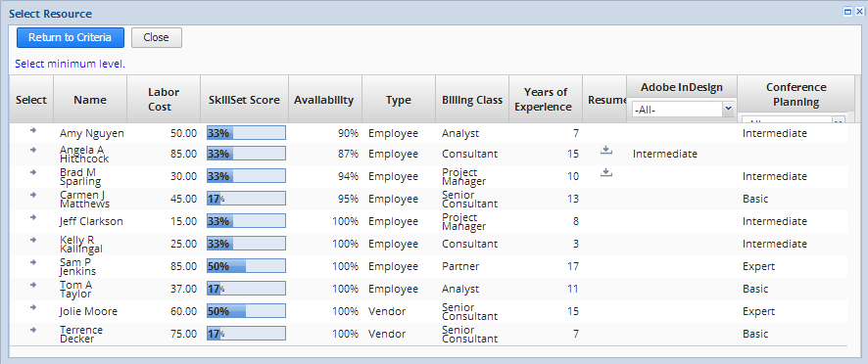Click the name Amy Nguyen
868x364 pixels.
point(92,133)
